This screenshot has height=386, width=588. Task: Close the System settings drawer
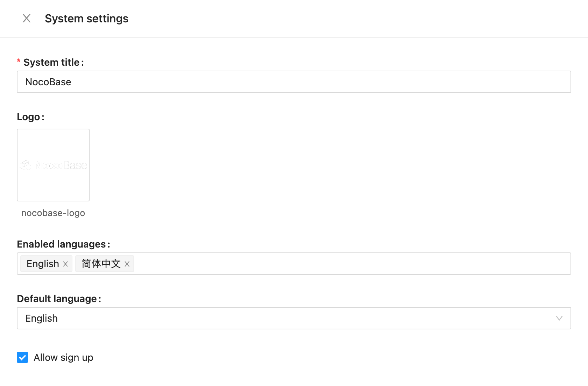27,19
